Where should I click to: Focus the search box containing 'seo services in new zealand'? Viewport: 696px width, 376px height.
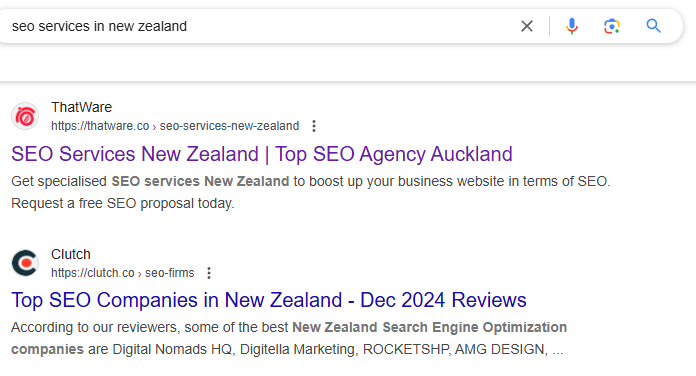tap(262, 26)
